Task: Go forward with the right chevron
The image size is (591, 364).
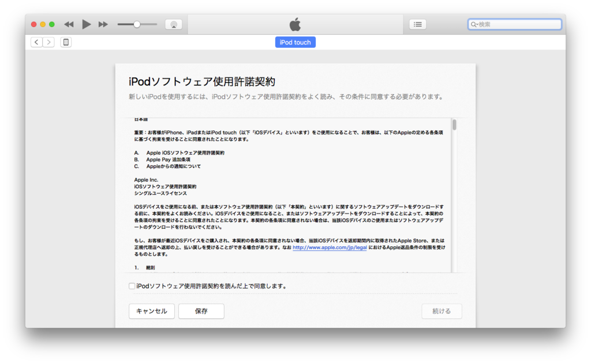Action: tap(48, 42)
